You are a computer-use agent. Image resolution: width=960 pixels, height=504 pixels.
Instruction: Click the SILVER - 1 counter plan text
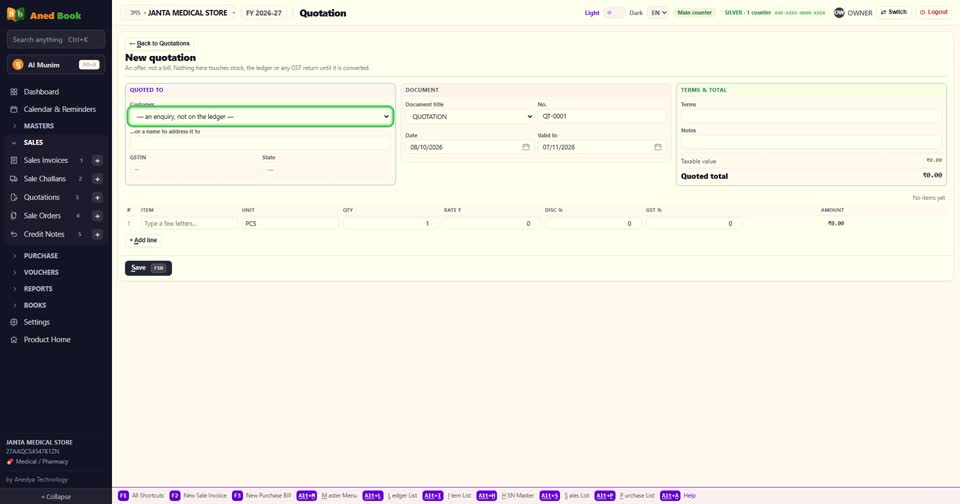click(x=748, y=12)
